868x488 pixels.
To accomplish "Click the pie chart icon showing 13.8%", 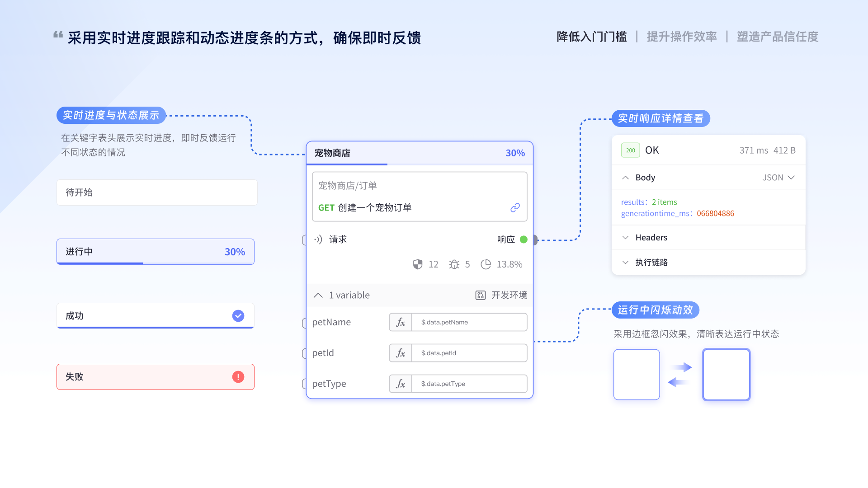I will [486, 264].
